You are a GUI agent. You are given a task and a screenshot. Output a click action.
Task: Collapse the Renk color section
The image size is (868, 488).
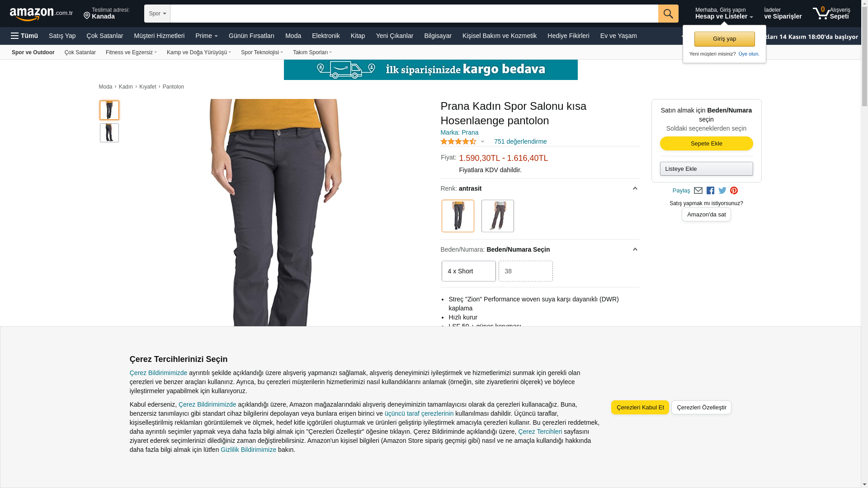click(x=635, y=188)
